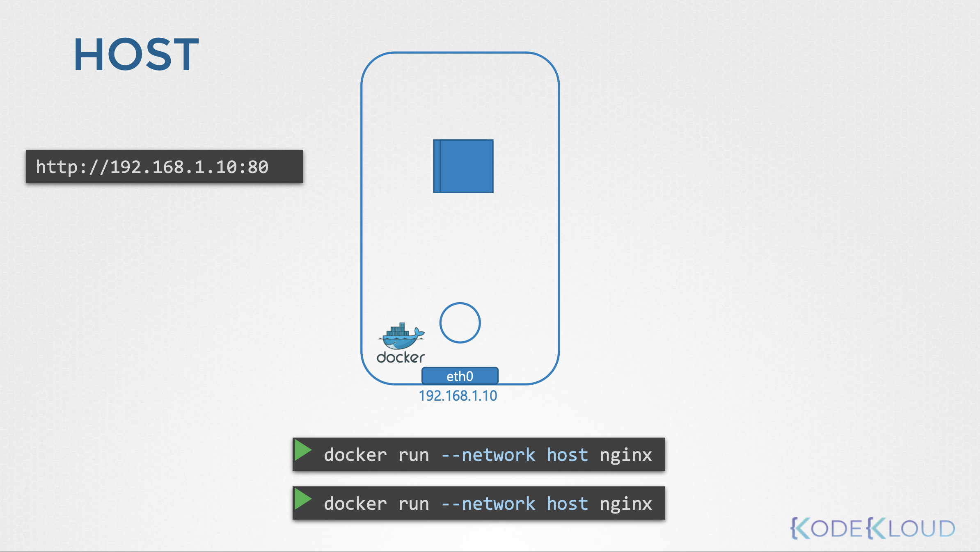Image resolution: width=980 pixels, height=552 pixels.
Task: Click the HOST slide title
Action: coord(136,54)
